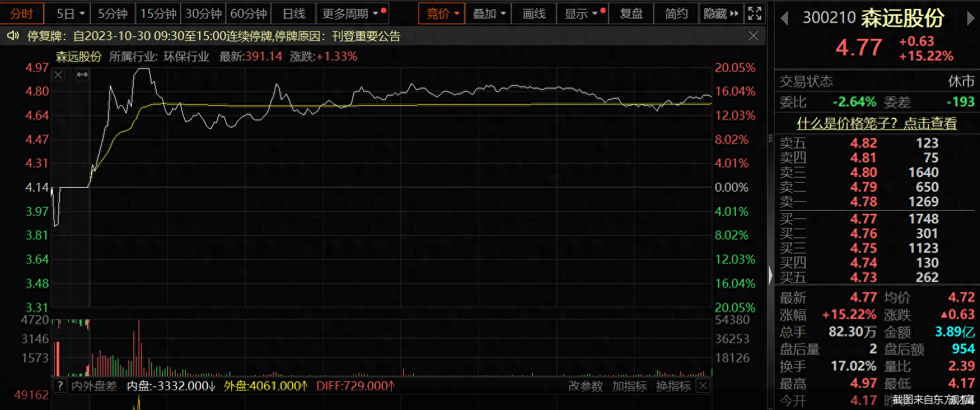Click the 金额 3.89亿 value

click(x=955, y=332)
